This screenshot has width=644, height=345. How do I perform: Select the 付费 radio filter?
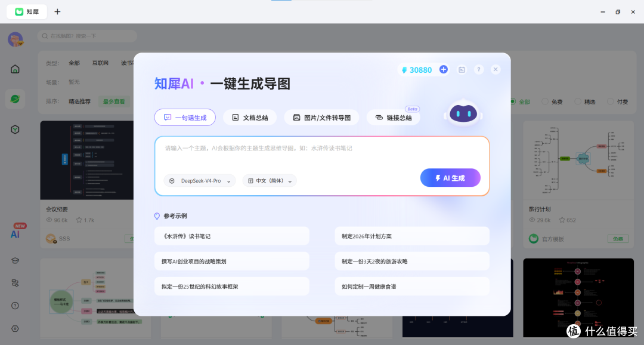tap(618, 101)
